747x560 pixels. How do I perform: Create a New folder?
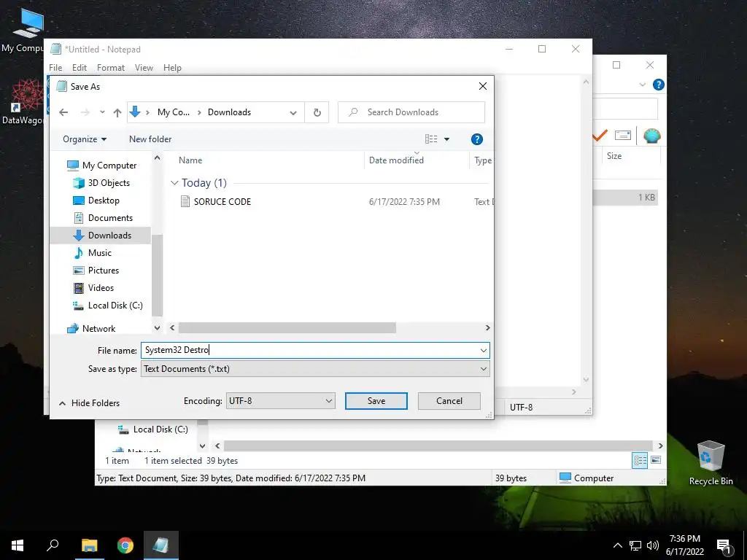(150, 139)
